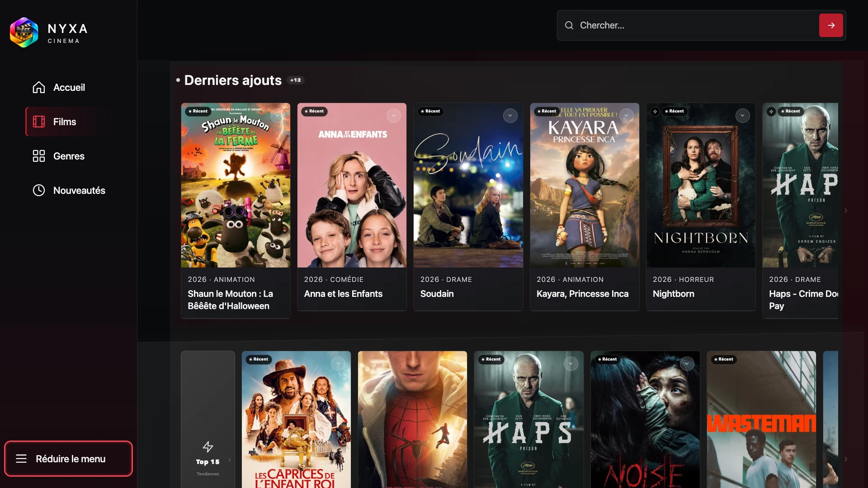This screenshot has height=488, width=868.
Task: Open the Shaun le Mouton poster
Action: (236, 185)
